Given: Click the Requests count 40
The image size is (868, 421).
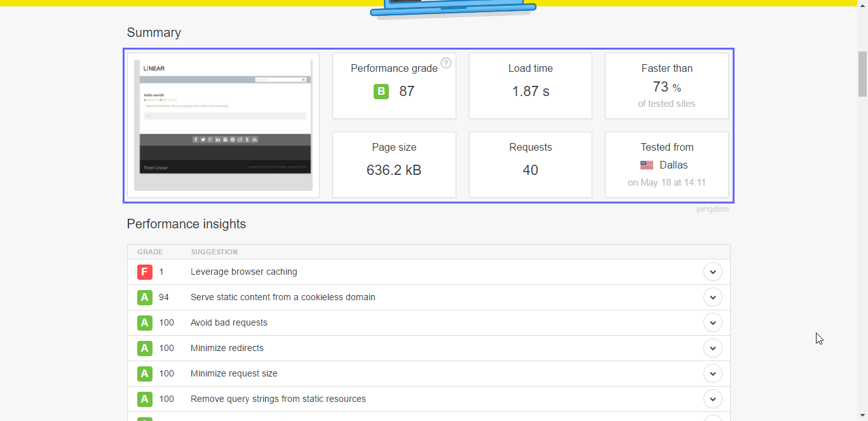Looking at the screenshot, I should [x=531, y=170].
